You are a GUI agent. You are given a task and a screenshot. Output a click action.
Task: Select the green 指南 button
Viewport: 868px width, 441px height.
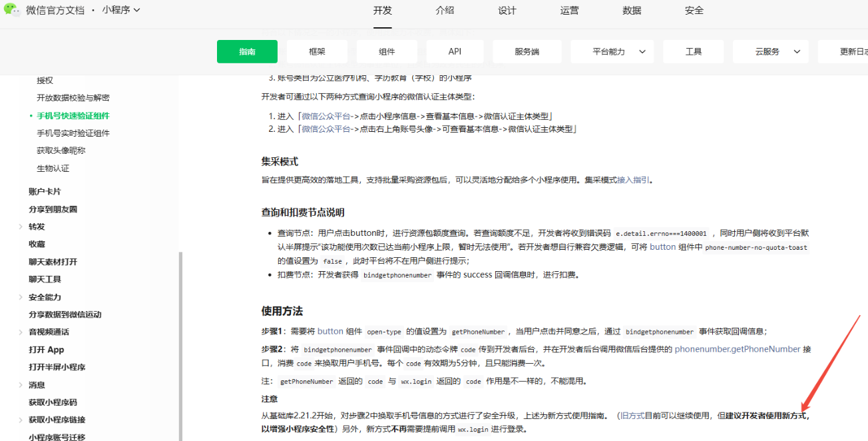pos(247,51)
